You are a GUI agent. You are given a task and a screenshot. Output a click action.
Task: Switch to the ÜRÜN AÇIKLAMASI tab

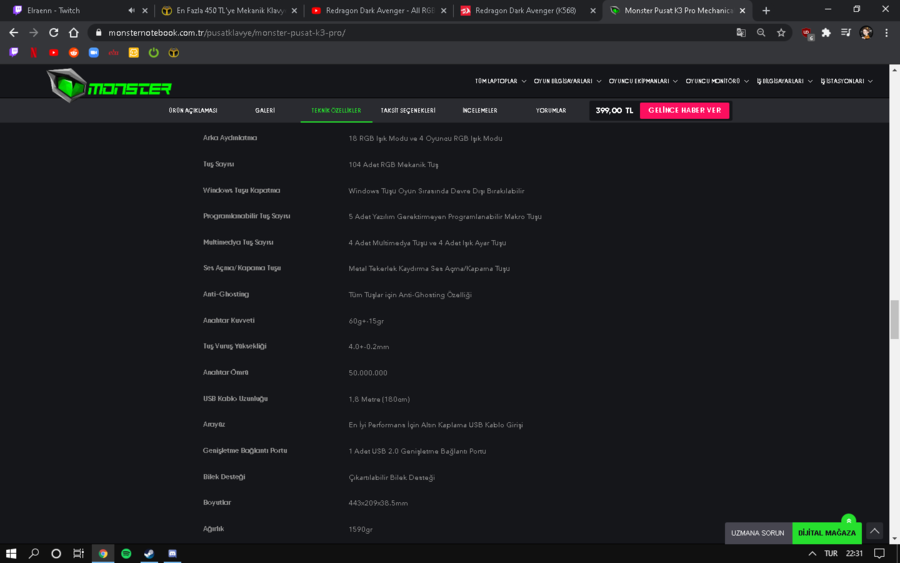click(x=193, y=110)
